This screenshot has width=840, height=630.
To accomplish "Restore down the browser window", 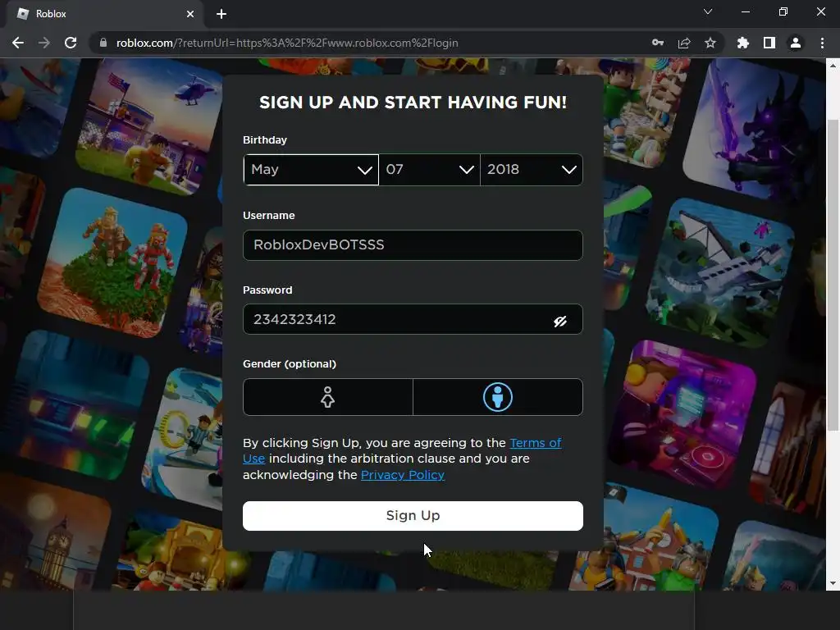I will tap(783, 11).
